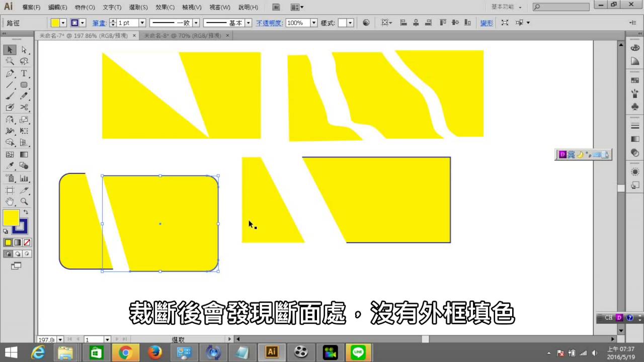Open the 效果(C) menu

click(x=165, y=8)
